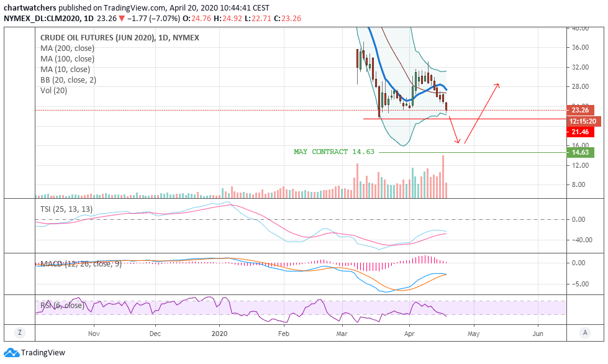Click the Apr date on time axis
The width and height of the screenshot is (608, 364).
click(x=409, y=334)
